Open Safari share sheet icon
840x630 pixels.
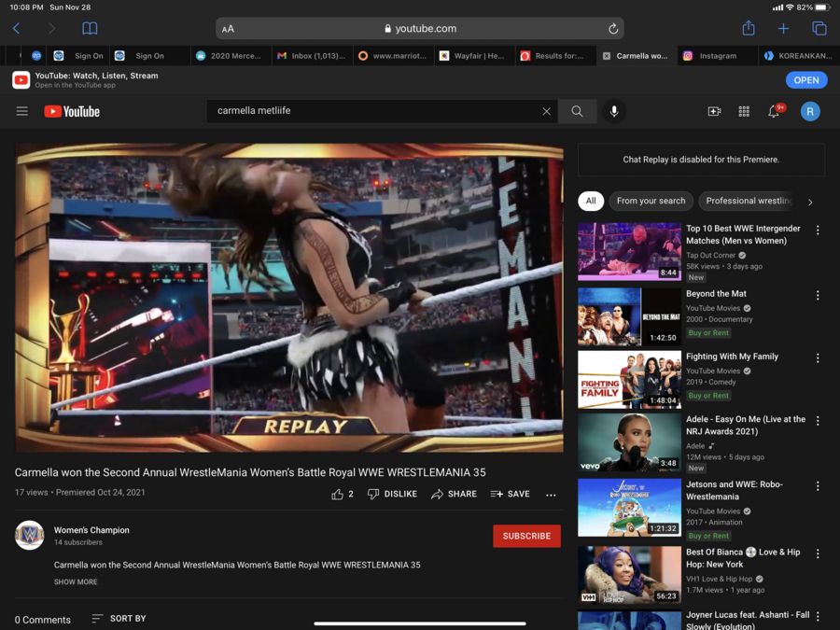pyautogui.click(x=749, y=28)
